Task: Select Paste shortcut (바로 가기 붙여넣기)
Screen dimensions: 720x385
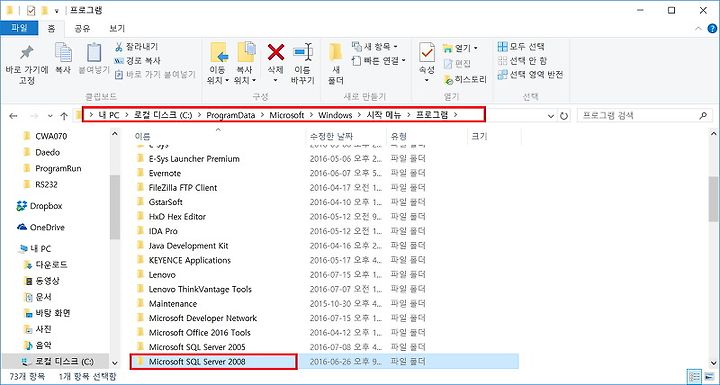Action: point(155,74)
